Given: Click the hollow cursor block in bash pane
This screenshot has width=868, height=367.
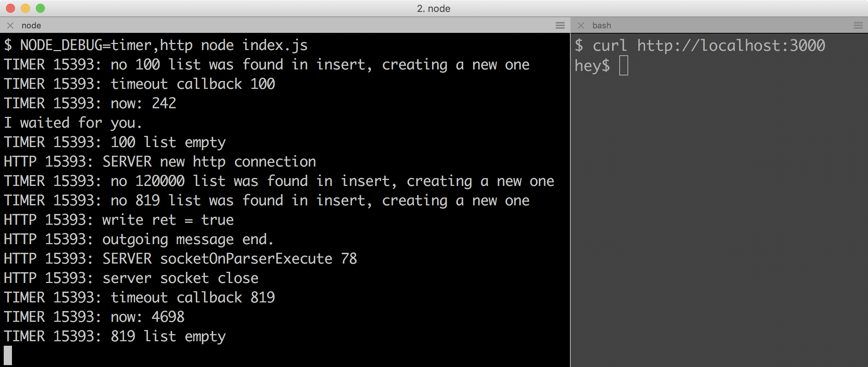Looking at the screenshot, I should [x=623, y=65].
